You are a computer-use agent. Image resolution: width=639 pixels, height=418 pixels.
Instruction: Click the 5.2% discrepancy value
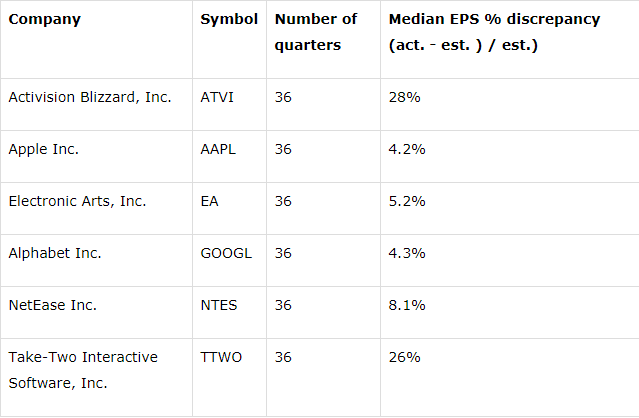click(407, 201)
